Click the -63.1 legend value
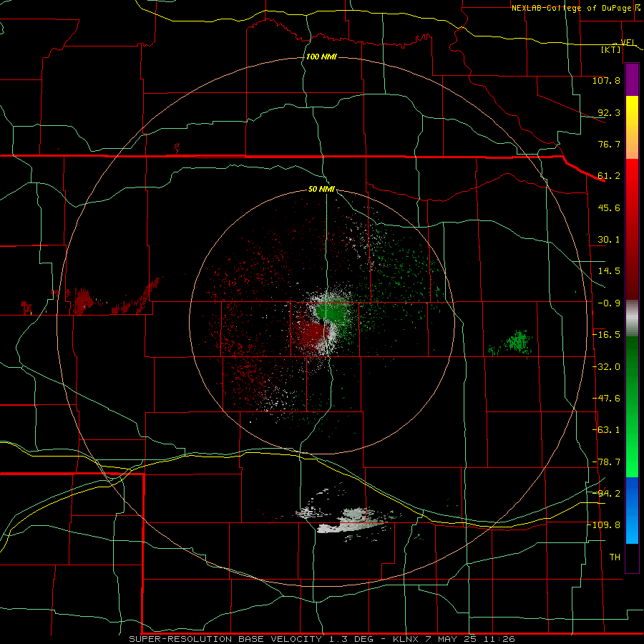This screenshot has height=644, width=644. [x=607, y=430]
